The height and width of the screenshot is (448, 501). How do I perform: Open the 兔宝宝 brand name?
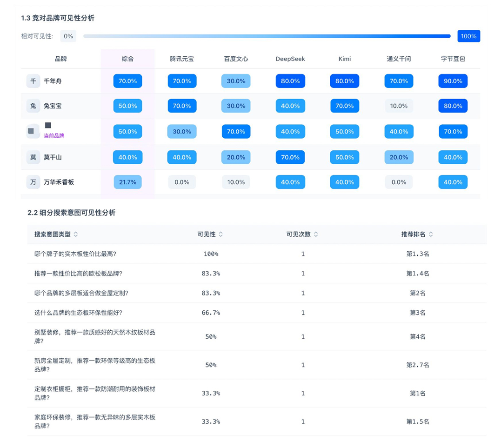coord(53,106)
